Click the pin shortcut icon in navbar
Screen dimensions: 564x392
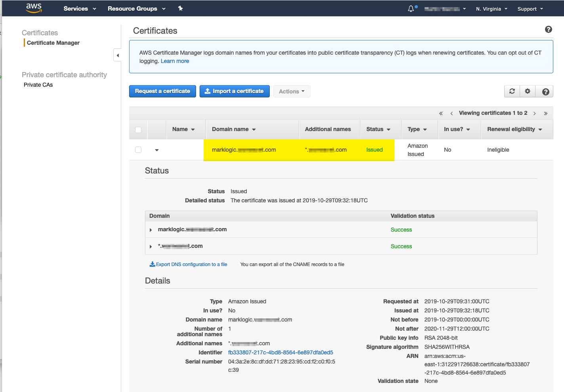[x=181, y=8]
